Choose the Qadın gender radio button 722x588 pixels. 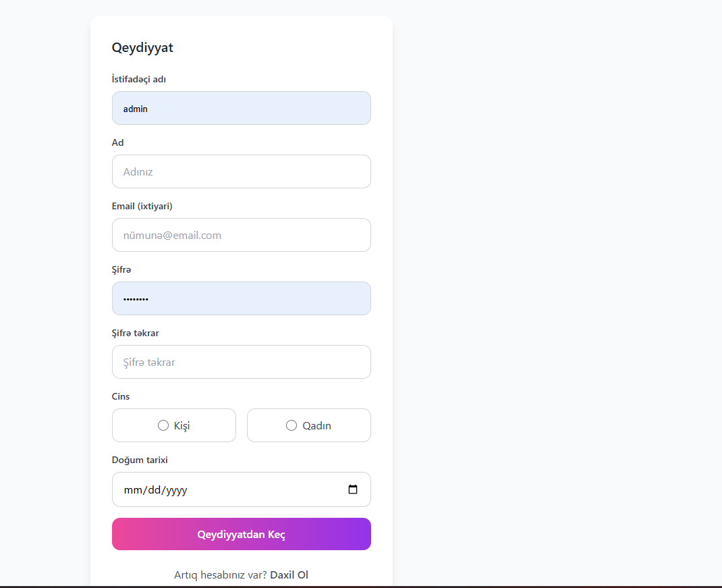click(291, 425)
